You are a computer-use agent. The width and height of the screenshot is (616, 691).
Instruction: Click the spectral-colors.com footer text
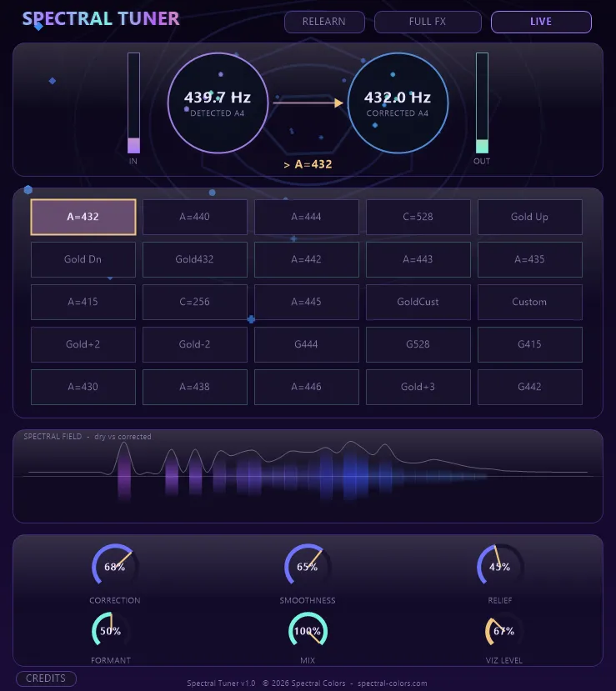[x=392, y=683]
